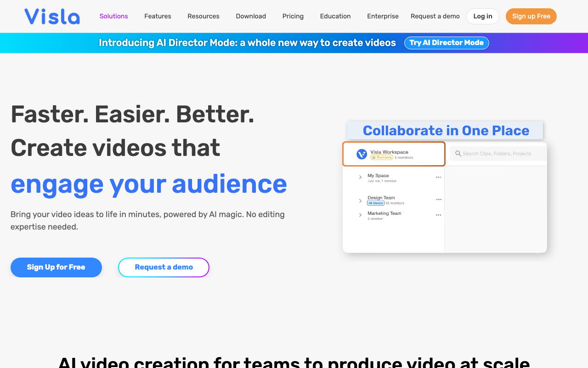Expand the Design Team chevron
This screenshot has width=588, height=368.
tap(360, 201)
